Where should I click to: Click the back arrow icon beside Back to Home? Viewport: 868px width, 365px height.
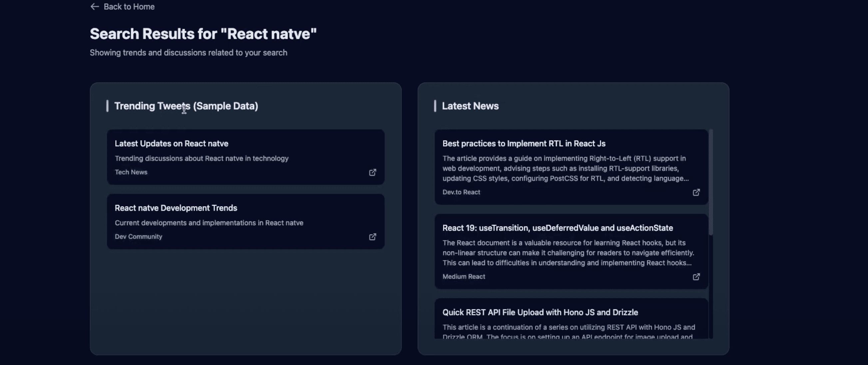(x=95, y=6)
